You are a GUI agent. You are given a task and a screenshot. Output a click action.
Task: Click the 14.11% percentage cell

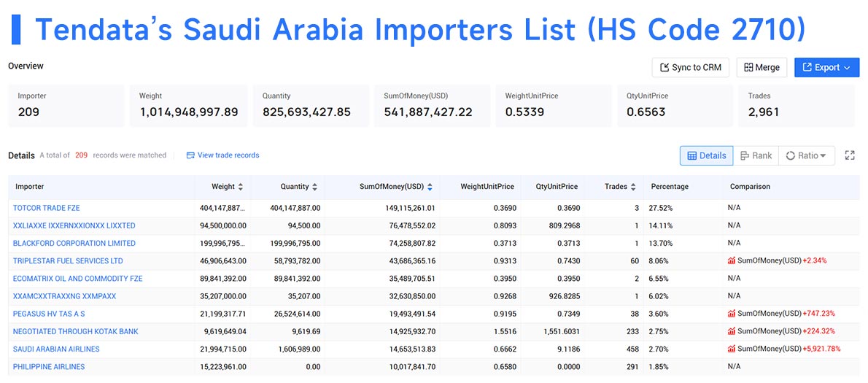pyautogui.click(x=661, y=226)
